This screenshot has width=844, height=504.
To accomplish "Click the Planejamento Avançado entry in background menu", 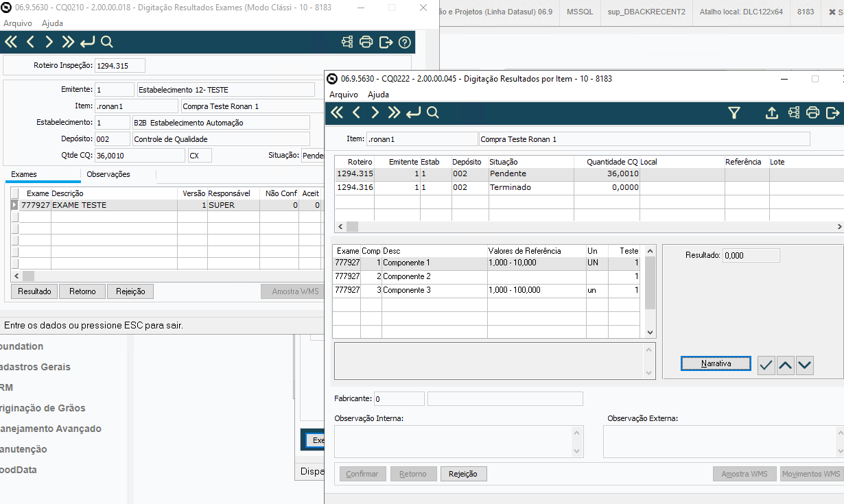I will [x=50, y=429].
